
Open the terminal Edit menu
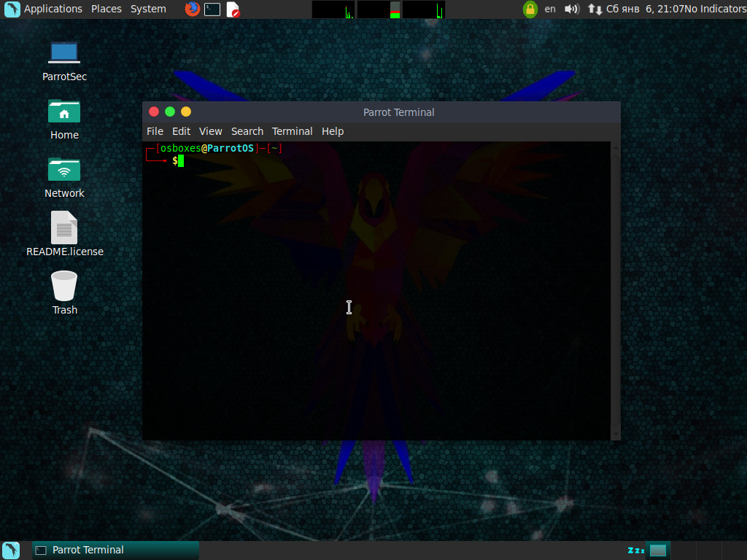coord(181,131)
